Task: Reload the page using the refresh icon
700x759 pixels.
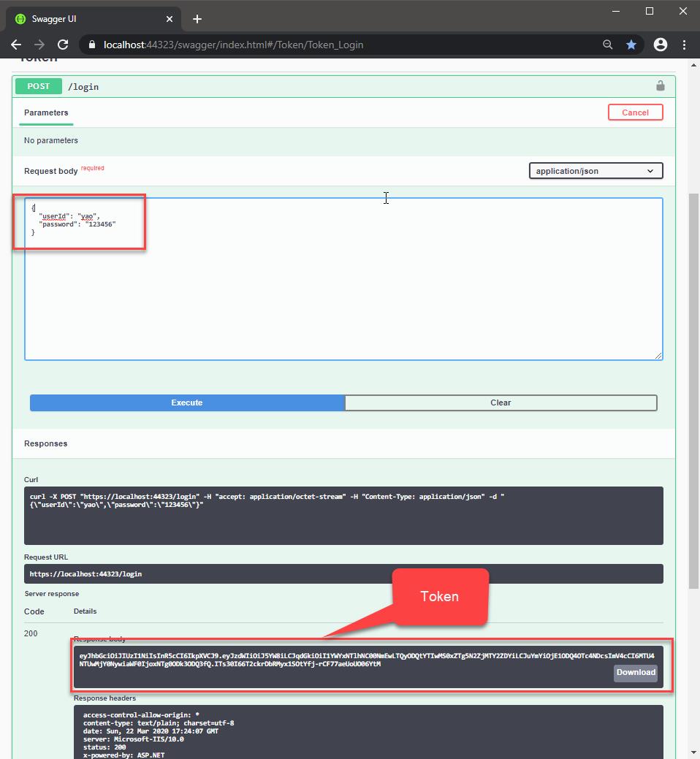Action: pos(63,45)
